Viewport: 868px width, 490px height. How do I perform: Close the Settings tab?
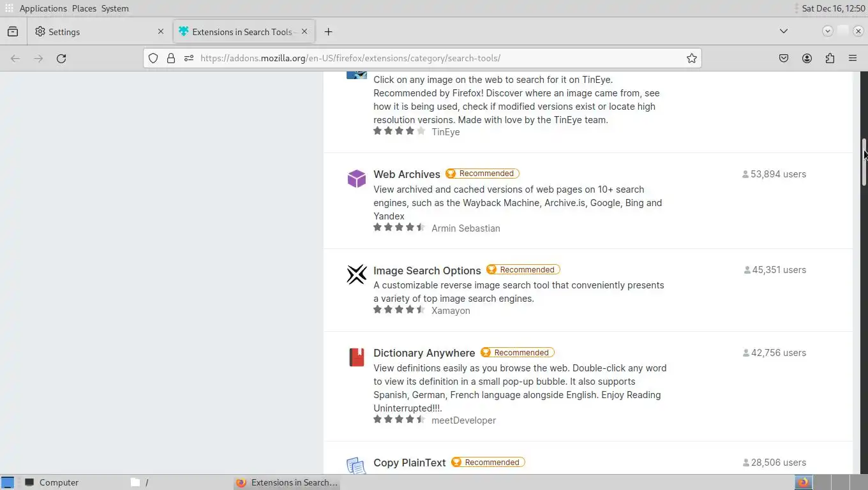click(x=160, y=31)
